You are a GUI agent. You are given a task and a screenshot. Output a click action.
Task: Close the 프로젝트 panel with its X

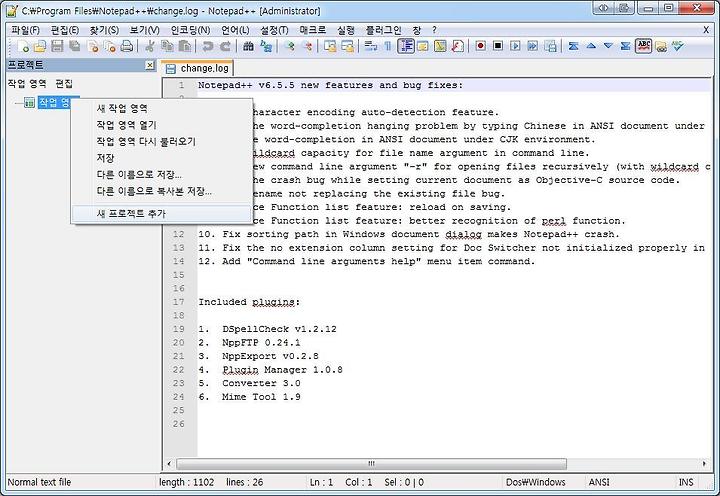[x=150, y=65]
